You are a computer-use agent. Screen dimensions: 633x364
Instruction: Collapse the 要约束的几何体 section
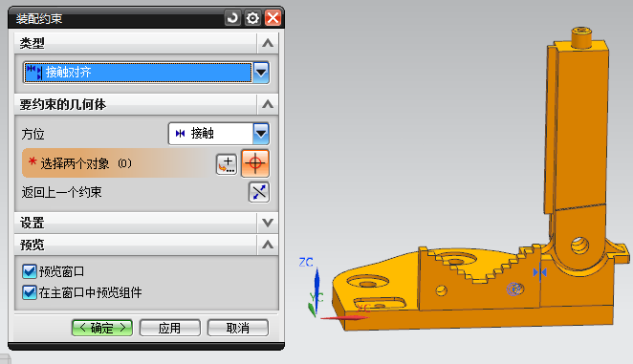coord(268,104)
